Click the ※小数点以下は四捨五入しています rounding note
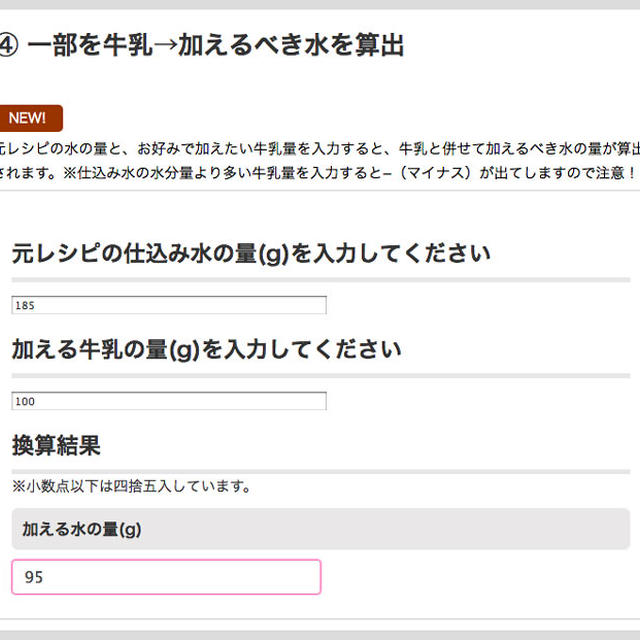 click(131, 486)
